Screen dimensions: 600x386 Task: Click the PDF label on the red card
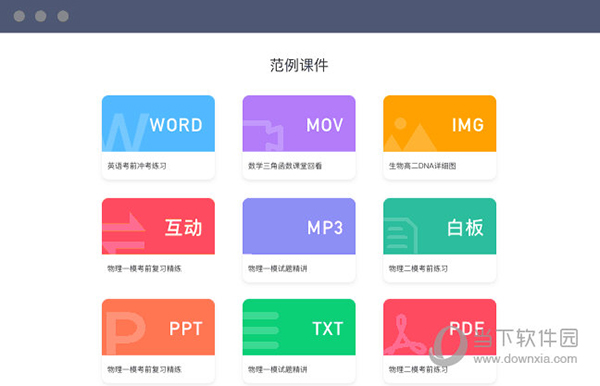click(467, 328)
